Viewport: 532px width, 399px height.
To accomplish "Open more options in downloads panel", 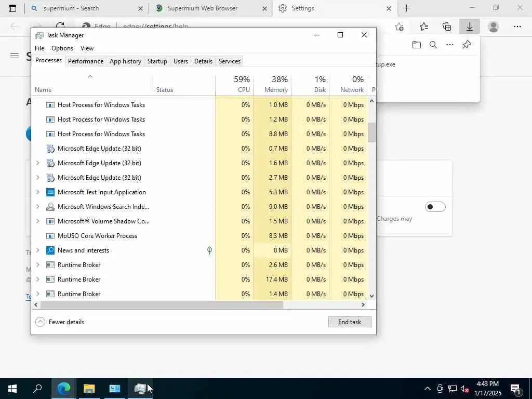I will pos(450,45).
